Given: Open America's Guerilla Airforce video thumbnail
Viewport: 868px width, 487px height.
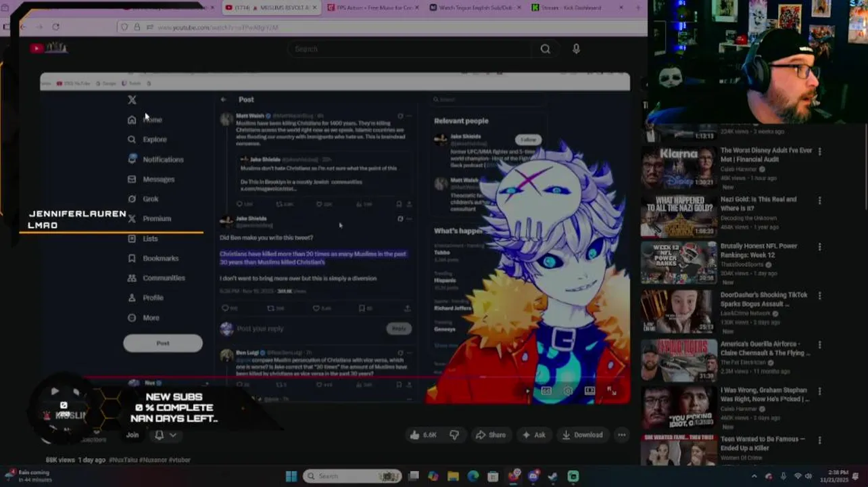Looking at the screenshot, I should coord(679,360).
